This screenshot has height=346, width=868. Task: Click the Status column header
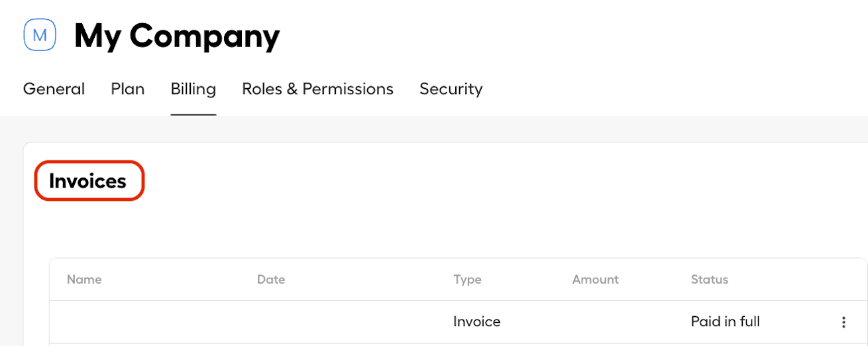tap(709, 280)
